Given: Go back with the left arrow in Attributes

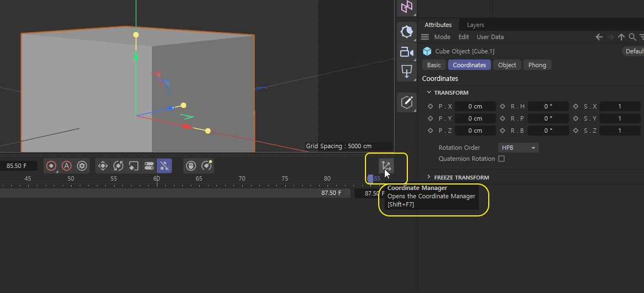Looking at the screenshot, I should click(x=599, y=37).
